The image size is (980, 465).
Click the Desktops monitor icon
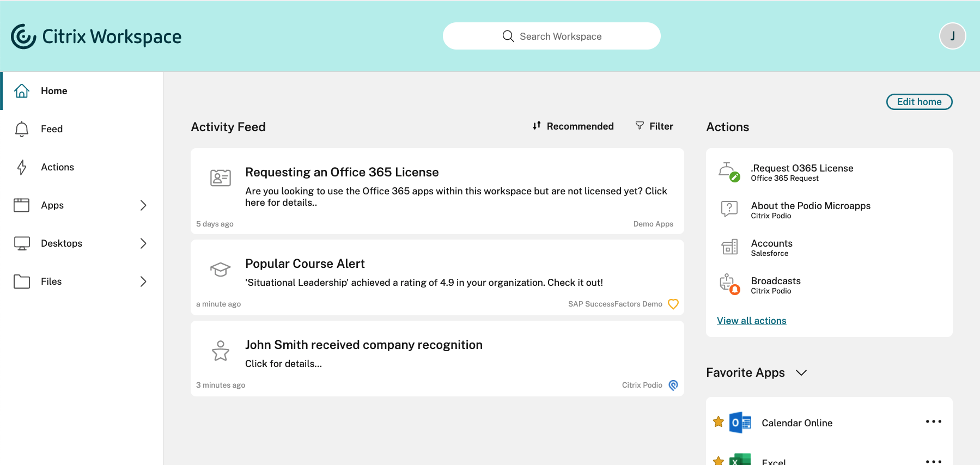[22, 243]
